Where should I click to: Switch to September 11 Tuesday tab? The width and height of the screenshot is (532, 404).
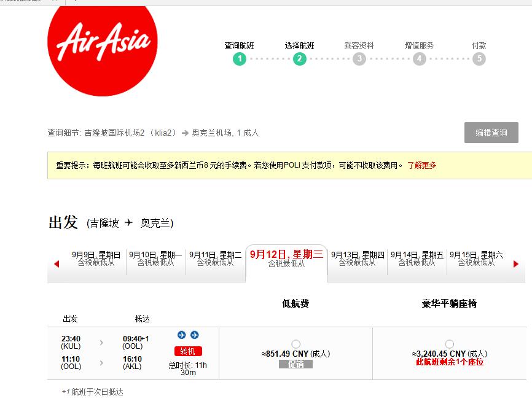(x=215, y=258)
